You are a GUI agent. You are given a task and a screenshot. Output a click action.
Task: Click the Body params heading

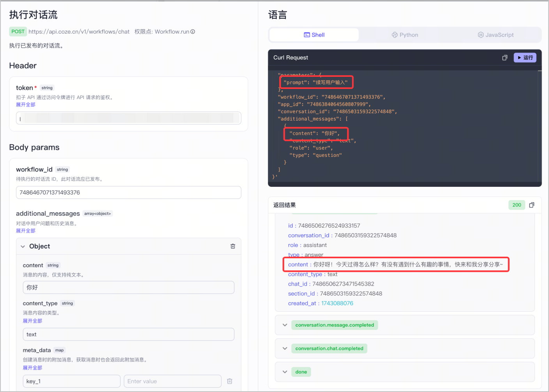pyautogui.click(x=34, y=147)
